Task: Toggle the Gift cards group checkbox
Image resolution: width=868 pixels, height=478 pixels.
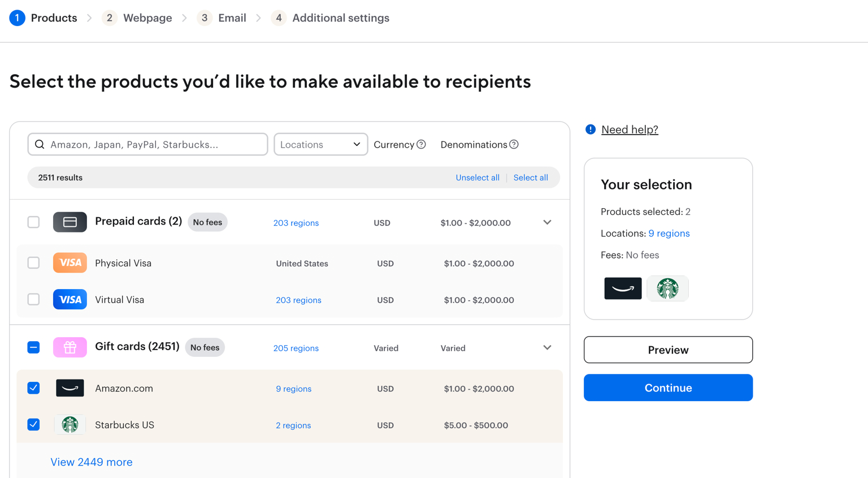Action: 34,347
